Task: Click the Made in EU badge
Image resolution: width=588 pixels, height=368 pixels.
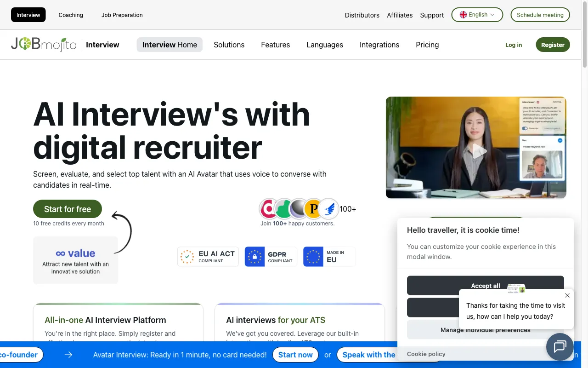Action: 329,257
